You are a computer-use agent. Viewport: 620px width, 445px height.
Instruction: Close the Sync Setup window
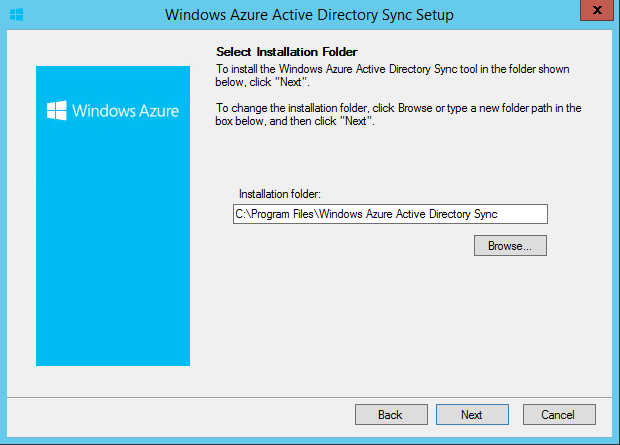pos(597,10)
